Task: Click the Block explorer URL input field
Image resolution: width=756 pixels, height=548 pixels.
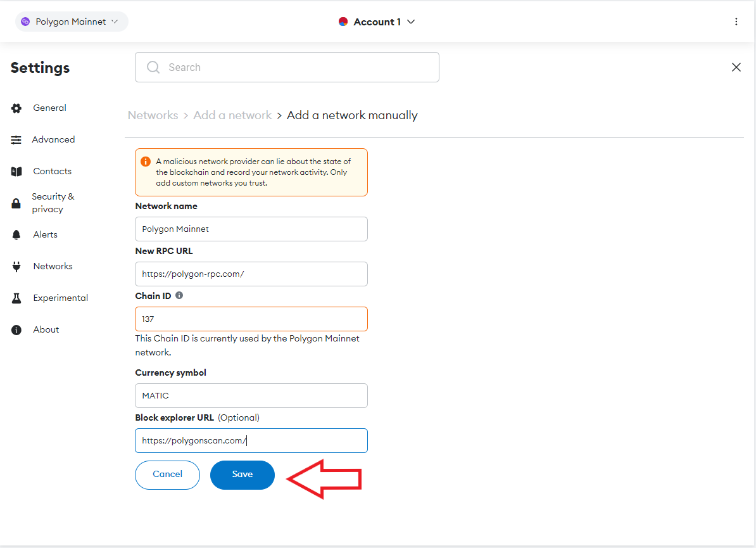Action: pyautogui.click(x=251, y=440)
